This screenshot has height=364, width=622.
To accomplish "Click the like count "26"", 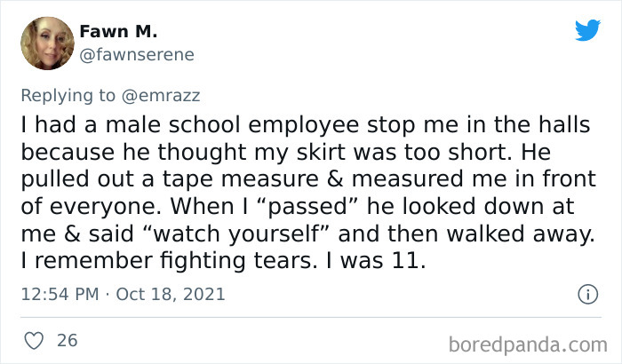I will [x=67, y=340].
